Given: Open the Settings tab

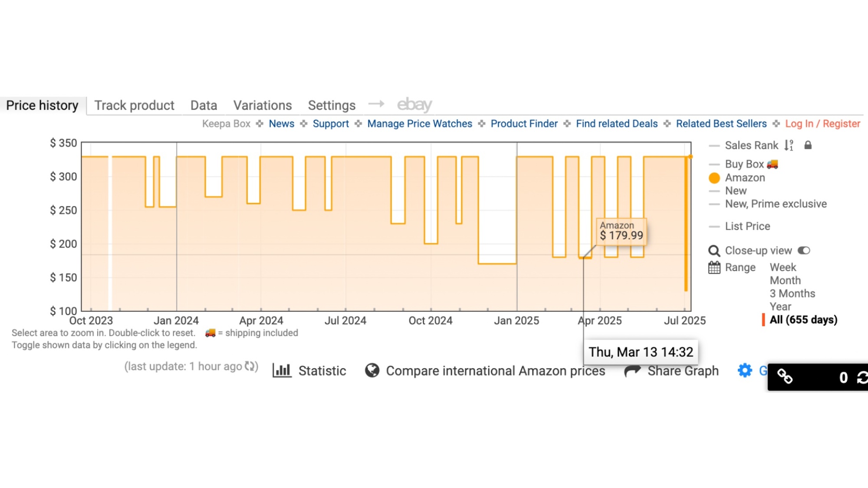Looking at the screenshot, I should pos(332,105).
